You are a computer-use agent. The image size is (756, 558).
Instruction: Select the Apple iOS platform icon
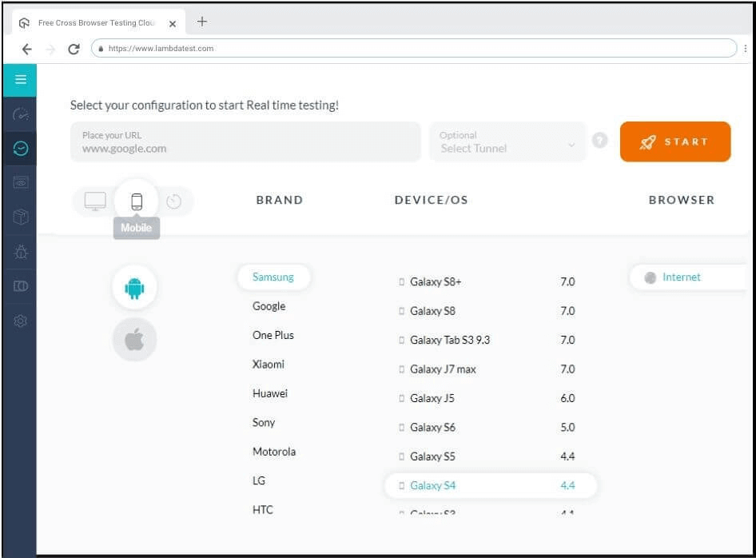(134, 340)
